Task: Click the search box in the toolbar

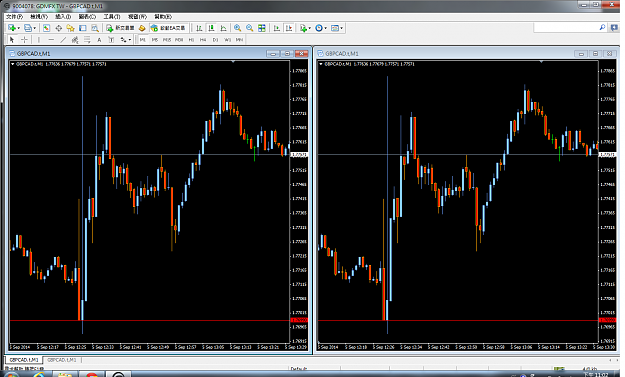Action: pos(565,27)
